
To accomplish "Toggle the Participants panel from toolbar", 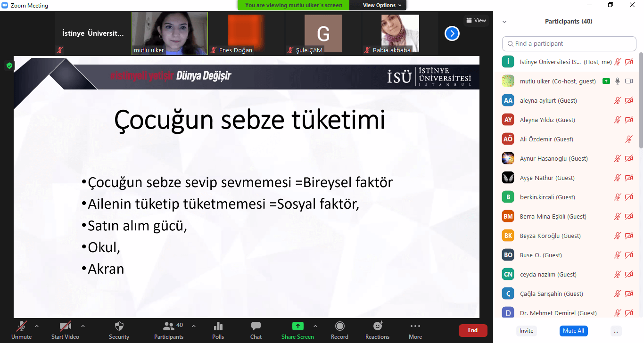I will [168, 327].
